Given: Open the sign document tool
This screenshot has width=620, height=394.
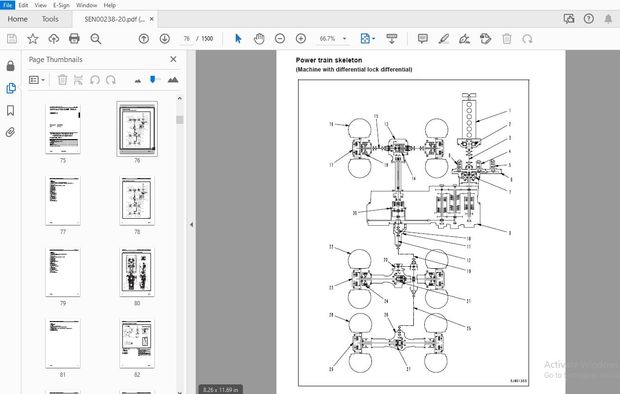Looking at the screenshot, I should pyautogui.click(x=465, y=39).
